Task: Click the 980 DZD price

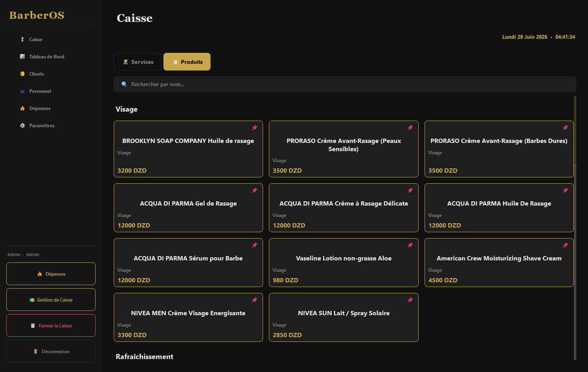Action: [285, 280]
